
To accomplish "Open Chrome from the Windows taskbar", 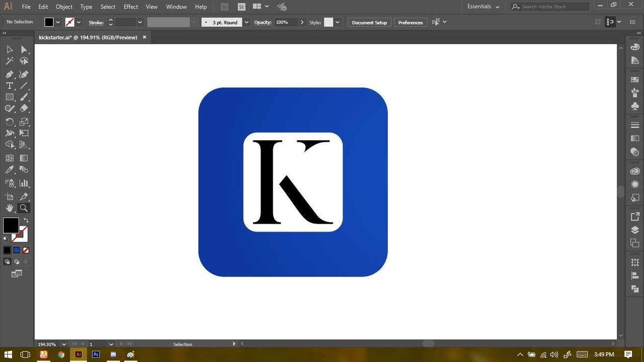I will [61, 354].
